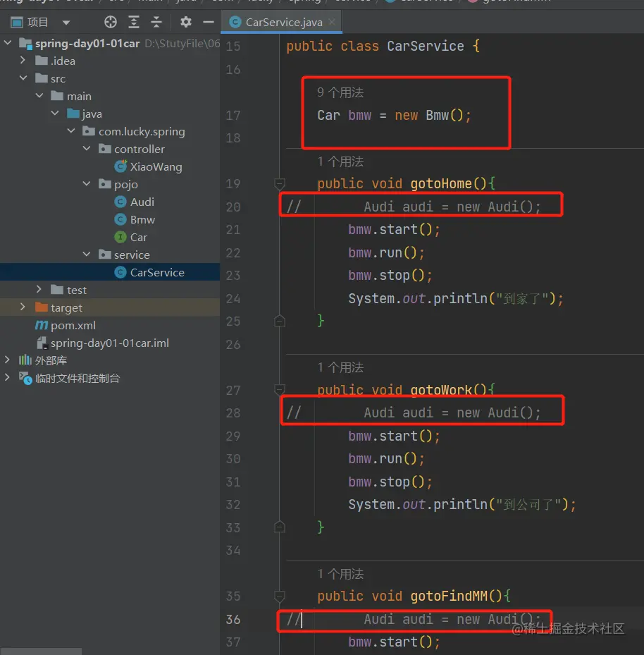Image resolution: width=644 pixels, height=655 pixels.
Task: Collapse the src folder
Action: [23, 78]
